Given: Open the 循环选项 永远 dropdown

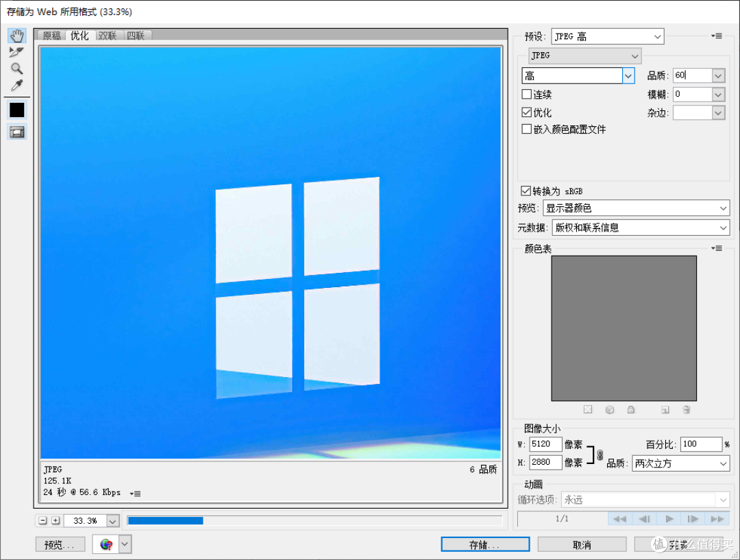Looking at the screenshot, I should 645,500.
